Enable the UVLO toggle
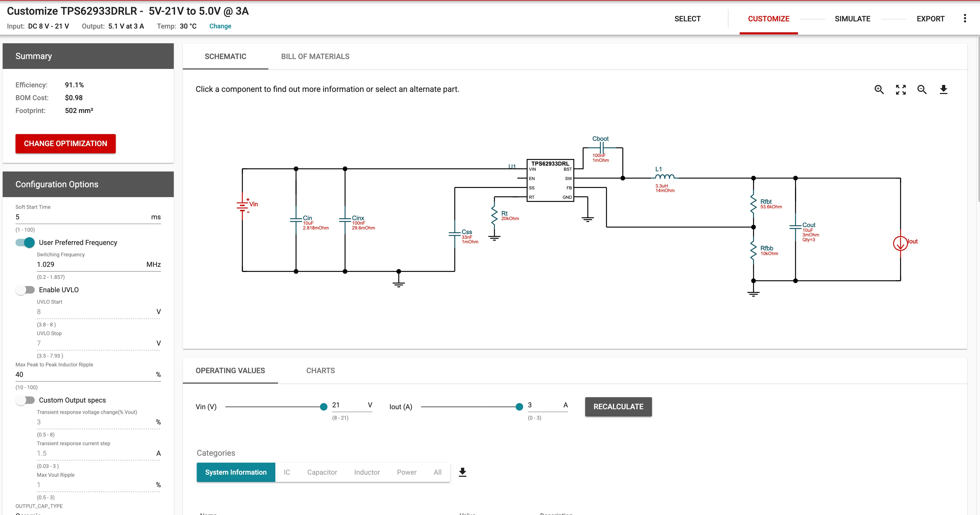Image resolution: width=980 pixels, height=515 pixels. [25, 290]
